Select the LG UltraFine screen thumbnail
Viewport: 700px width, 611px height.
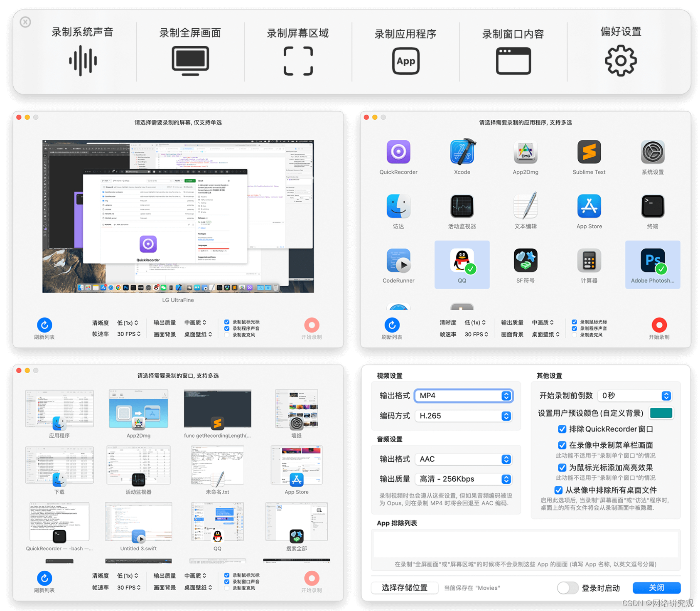178,216
